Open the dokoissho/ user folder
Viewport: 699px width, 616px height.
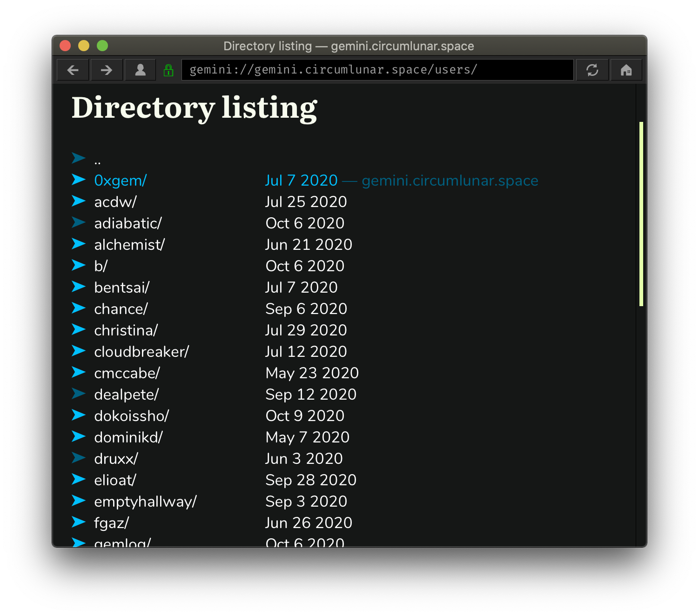[x=131, y=416]
